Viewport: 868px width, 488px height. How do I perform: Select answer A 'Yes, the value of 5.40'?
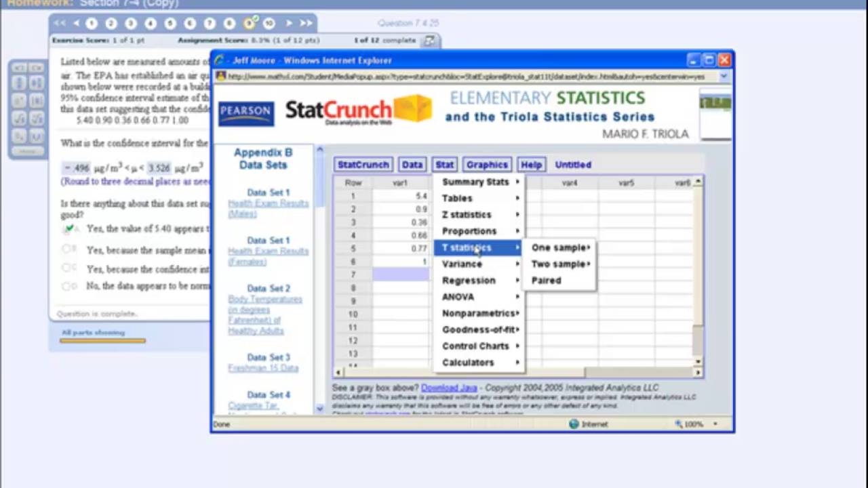coord(68,229)
